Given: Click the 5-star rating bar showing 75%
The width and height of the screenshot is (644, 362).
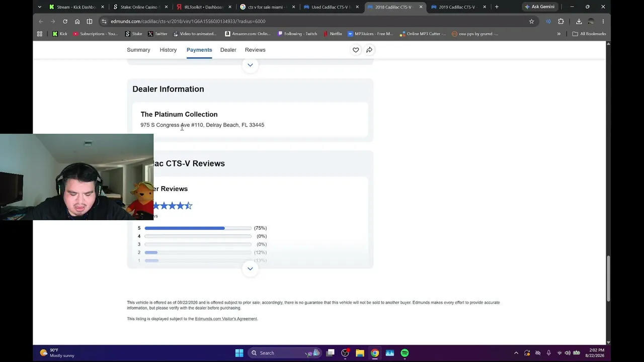Looking at the screenshot, I should pos(198,228).
